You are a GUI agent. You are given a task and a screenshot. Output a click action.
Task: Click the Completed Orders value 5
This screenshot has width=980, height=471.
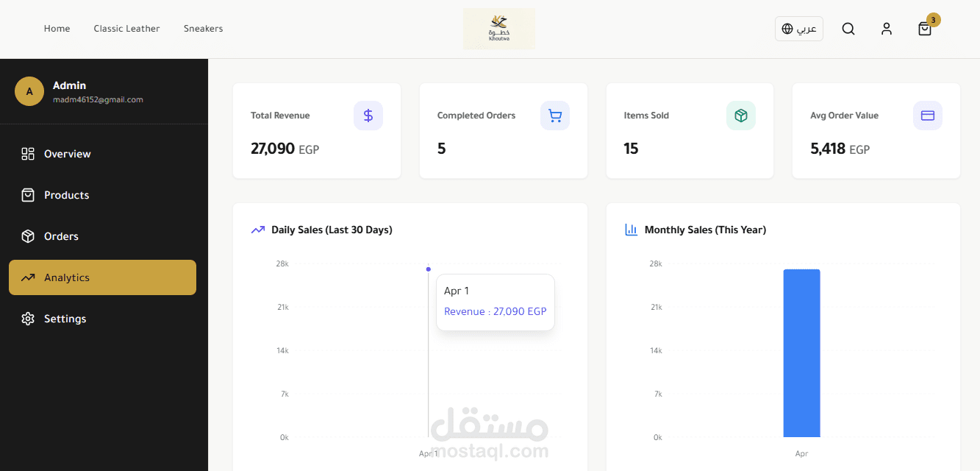click(442, 149)
